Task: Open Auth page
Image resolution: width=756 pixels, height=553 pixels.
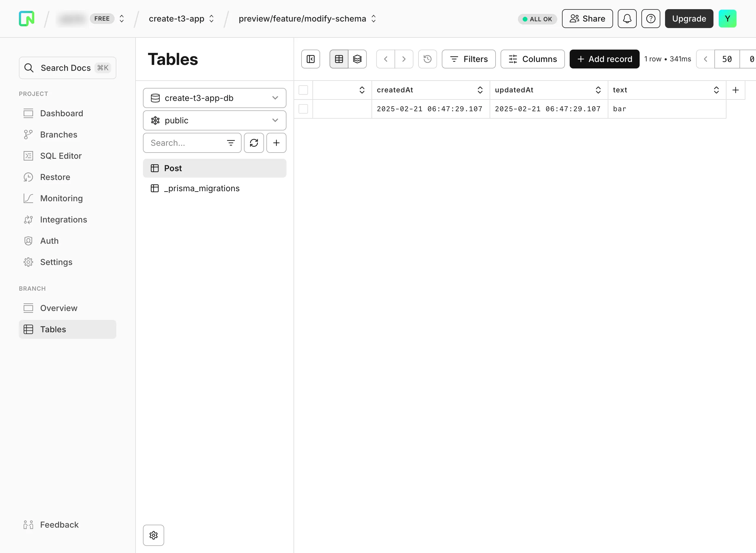Action: point(67,241)
